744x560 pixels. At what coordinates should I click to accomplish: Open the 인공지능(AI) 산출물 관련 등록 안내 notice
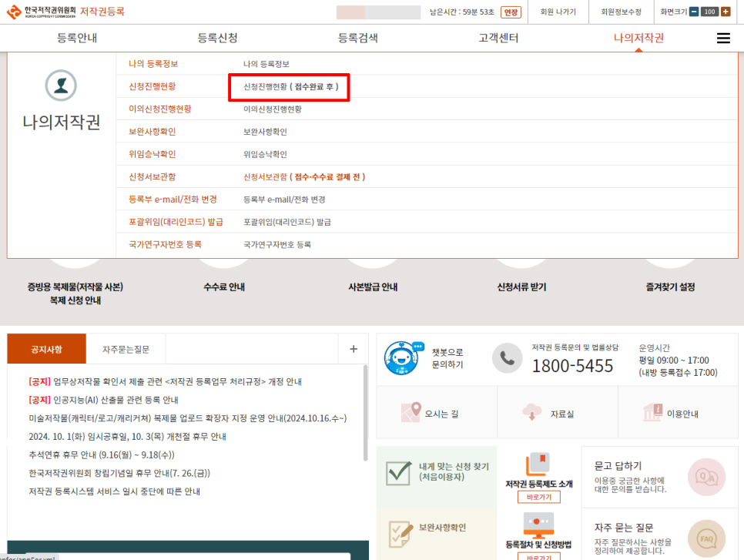[x=103, y=400]
